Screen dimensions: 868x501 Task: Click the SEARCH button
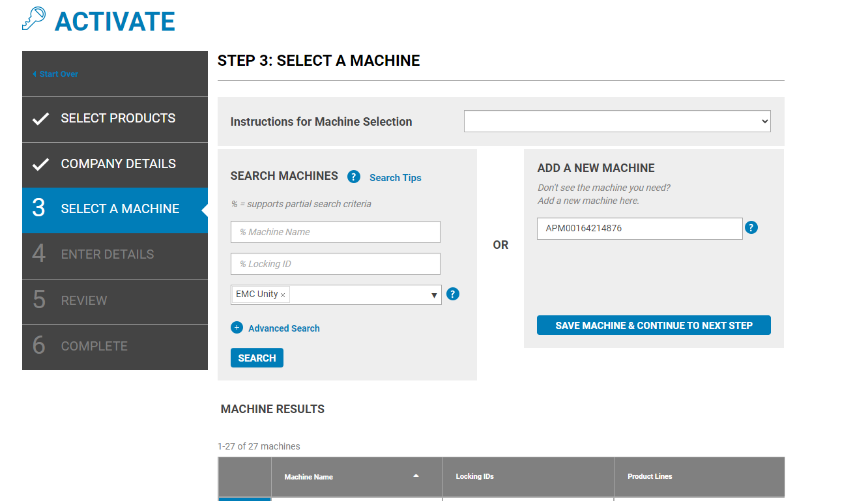257,357
